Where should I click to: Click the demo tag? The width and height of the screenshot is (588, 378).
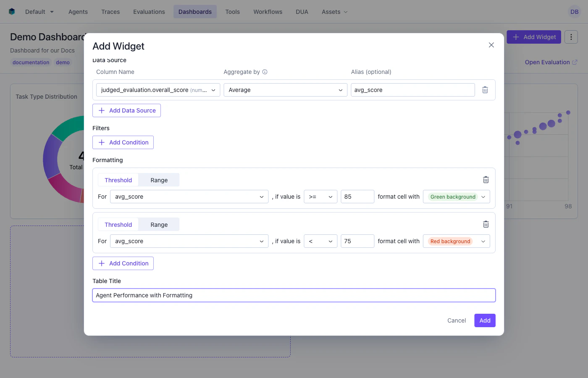click(63, 62)
